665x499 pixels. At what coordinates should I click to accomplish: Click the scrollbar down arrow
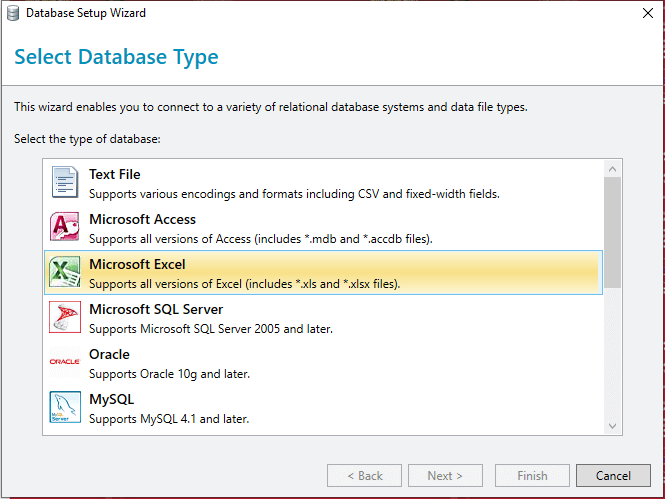[x=612, y=426]
